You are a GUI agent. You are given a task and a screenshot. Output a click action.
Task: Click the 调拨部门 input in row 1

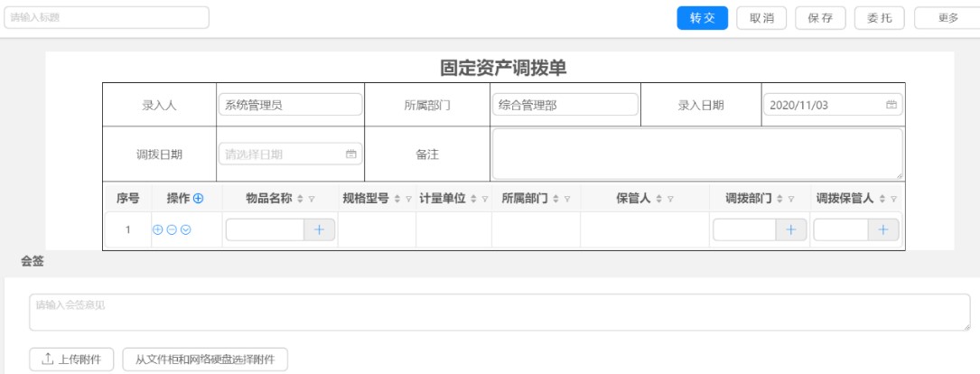click(x=744, y=229)
